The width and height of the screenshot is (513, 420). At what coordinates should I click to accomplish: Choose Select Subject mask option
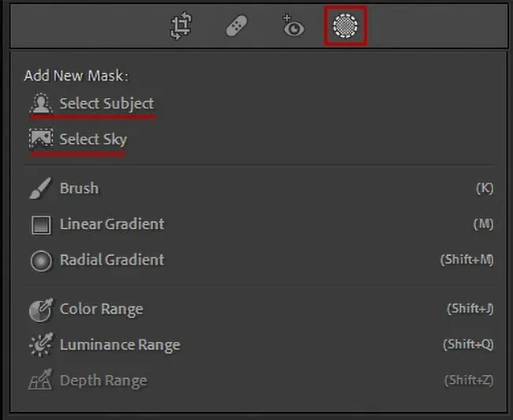coord(107,103)
